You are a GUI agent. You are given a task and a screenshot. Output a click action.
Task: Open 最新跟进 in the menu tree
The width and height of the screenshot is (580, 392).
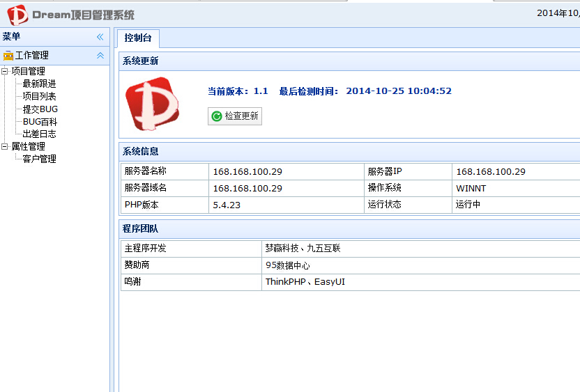tap(39, 84)
